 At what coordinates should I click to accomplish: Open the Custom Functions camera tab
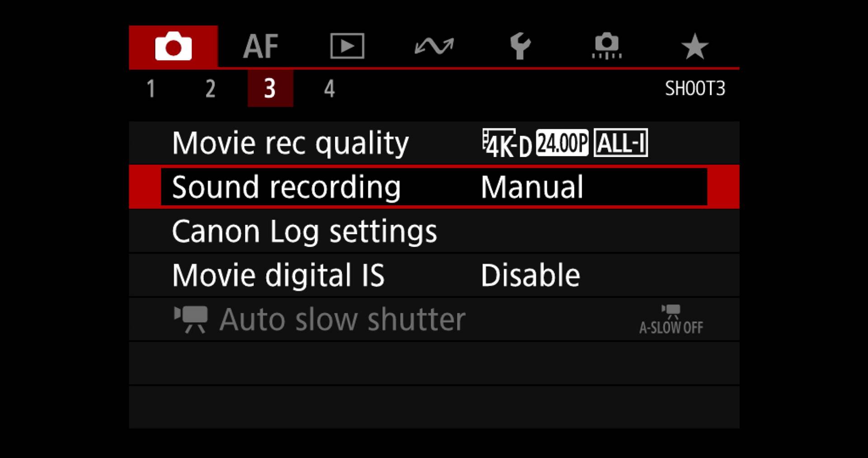(607, 46)
